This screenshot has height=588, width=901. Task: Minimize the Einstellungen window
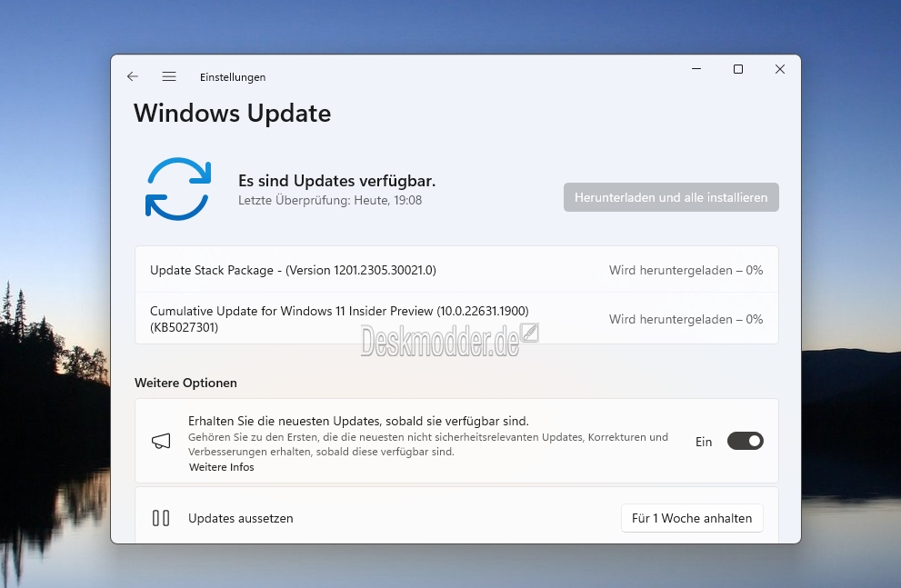coord(696,69)
